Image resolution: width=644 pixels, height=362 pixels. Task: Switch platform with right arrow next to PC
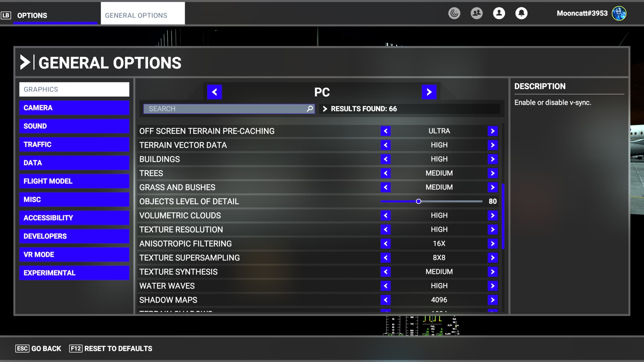[429, 92]
